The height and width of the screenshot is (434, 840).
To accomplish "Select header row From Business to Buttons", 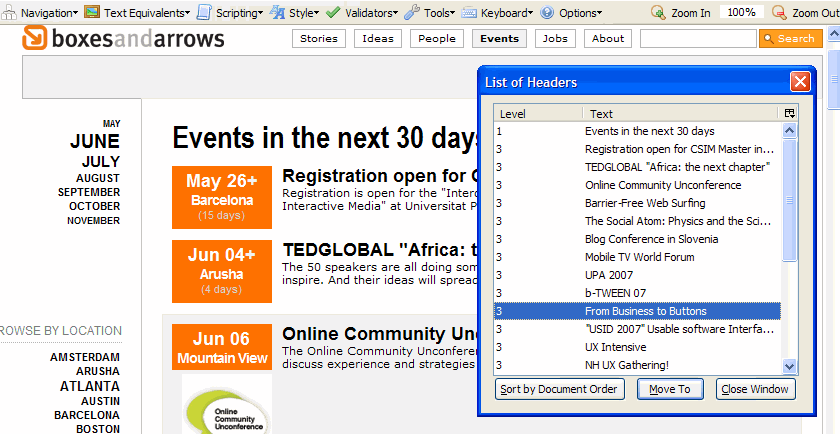I will [637, 311].
